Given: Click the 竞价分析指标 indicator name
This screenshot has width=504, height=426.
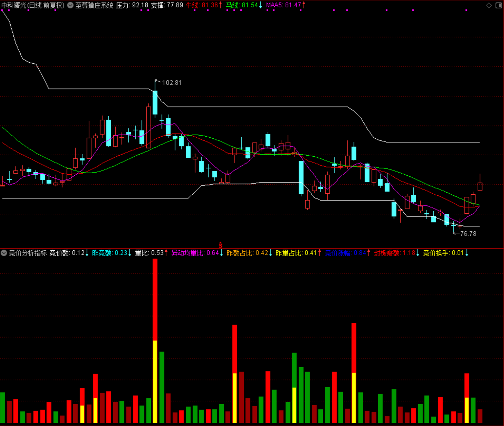Looking at the screenshot, I should click(x=28, y=253).
